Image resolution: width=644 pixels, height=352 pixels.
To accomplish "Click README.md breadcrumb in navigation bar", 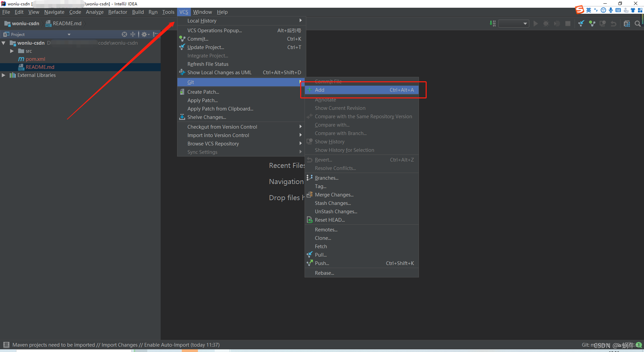I will click(63, 24).
